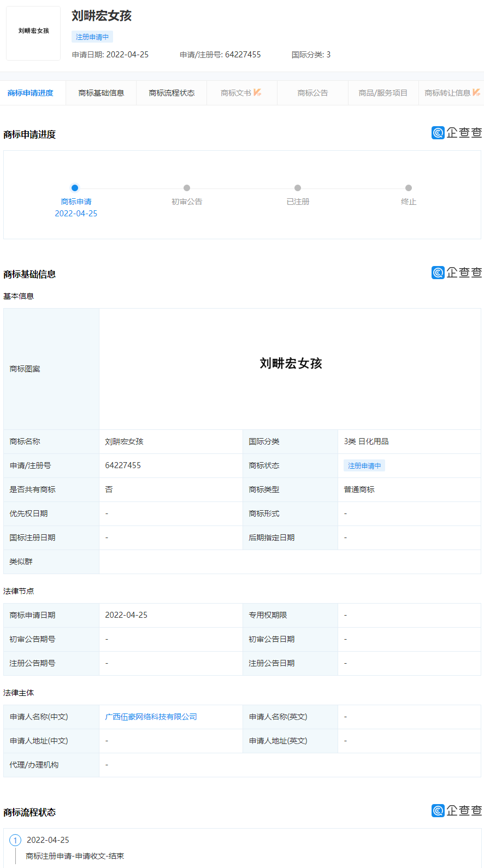
Task: Switch to the 商标基础信息 tab
Action: click(x=101, y=93)
